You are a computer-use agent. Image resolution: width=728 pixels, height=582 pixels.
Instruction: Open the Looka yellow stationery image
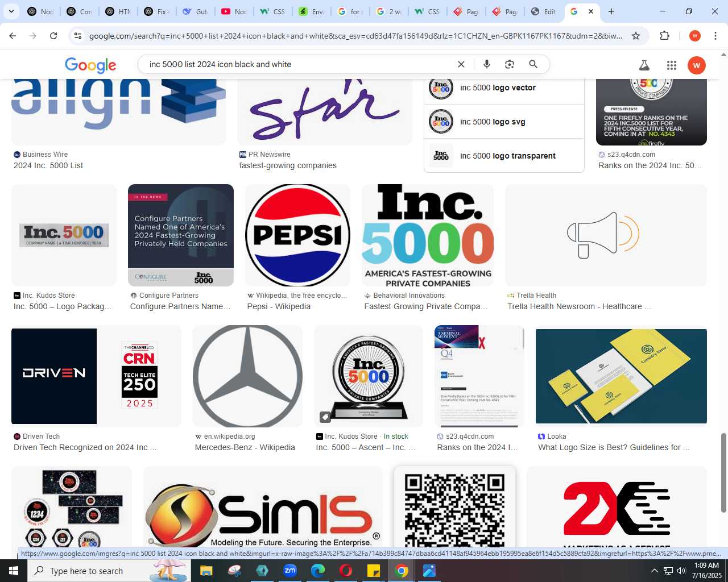pos(621,376)
